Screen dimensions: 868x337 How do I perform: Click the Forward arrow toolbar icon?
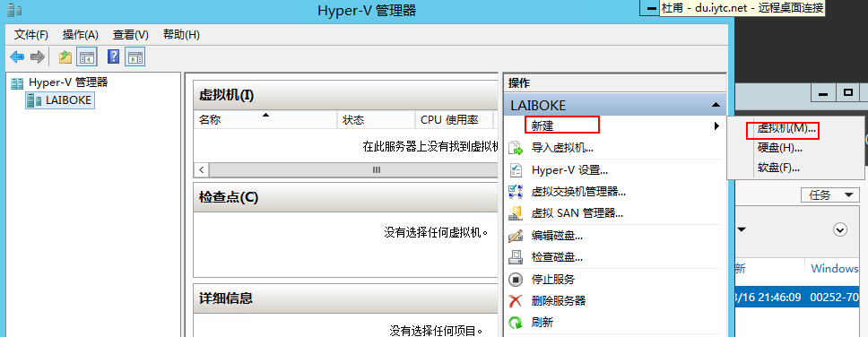37,56
